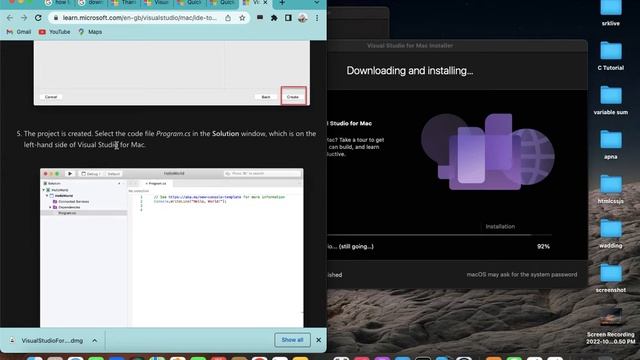Open the Maps bookmark
The height and width of the screenshot is (360, 640).
pos(90,32)
